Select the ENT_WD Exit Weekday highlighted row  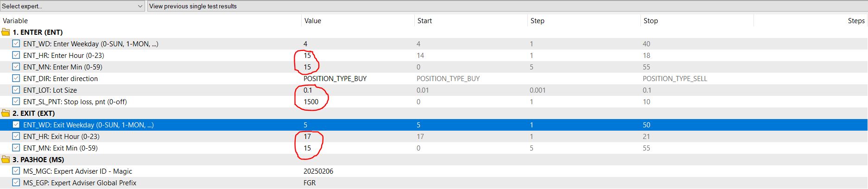coord(434,125)
